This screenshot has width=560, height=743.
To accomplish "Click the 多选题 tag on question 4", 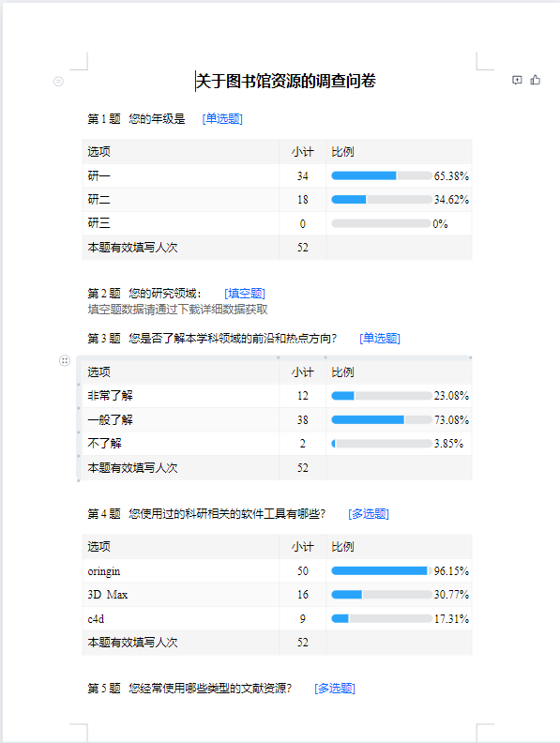I will [369, 514].
